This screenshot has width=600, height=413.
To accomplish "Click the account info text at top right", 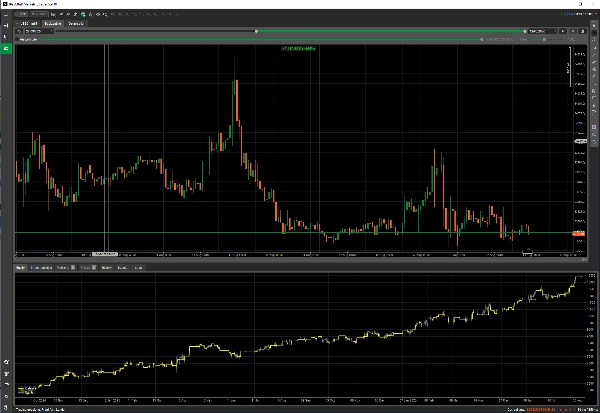I will click(578, 14).
